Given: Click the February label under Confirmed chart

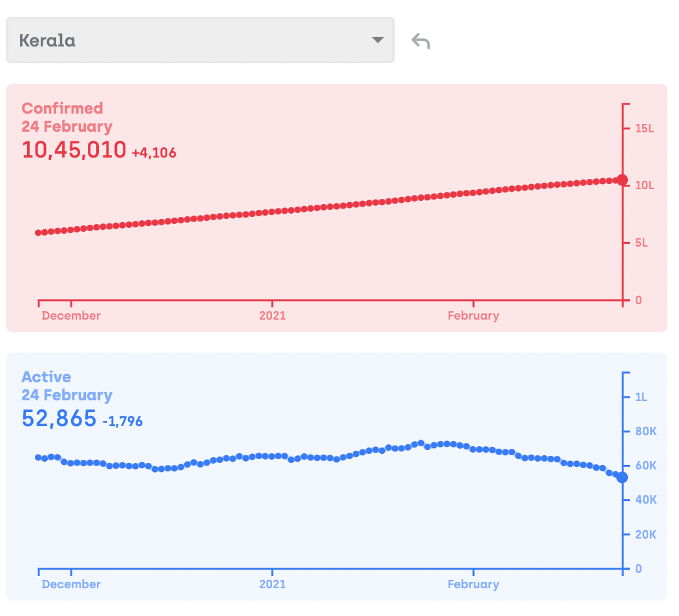Looking at the screenshot, I should (474, 316).
